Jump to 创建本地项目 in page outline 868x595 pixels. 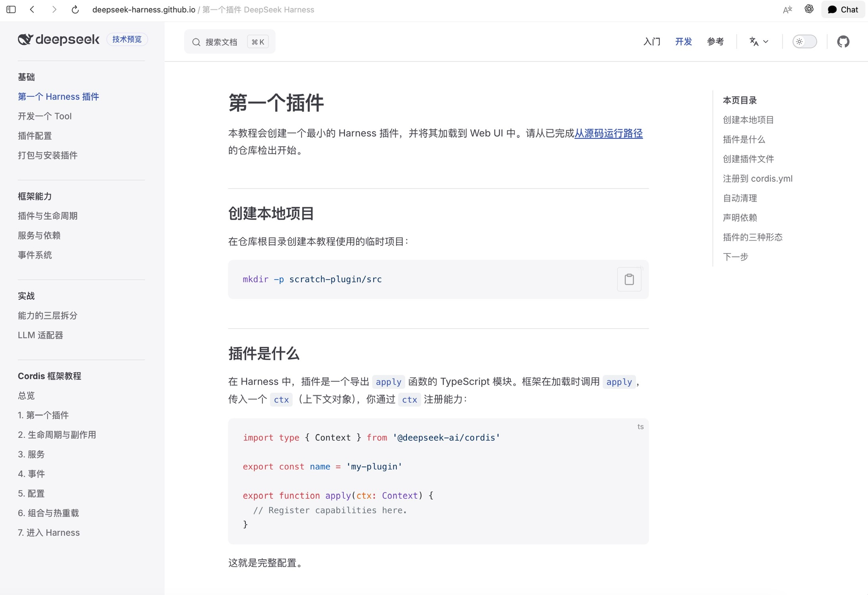[748, 120]
